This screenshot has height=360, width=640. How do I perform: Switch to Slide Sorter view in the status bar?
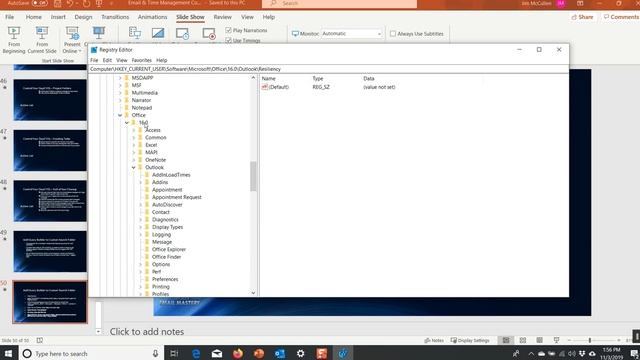(x=523, y=340)
